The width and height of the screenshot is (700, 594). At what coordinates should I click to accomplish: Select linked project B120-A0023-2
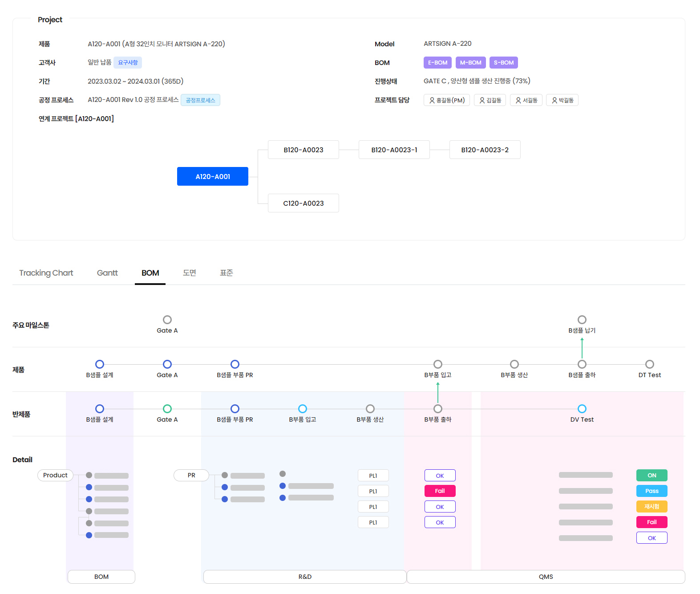click(485, 150)
